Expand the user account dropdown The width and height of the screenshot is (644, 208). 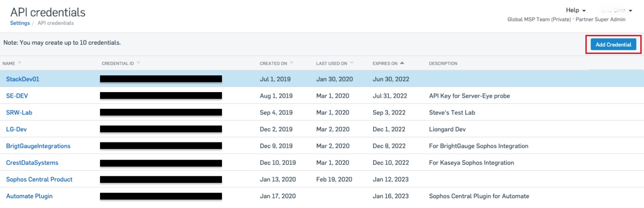pyautogui.click(x=630, y=10)
